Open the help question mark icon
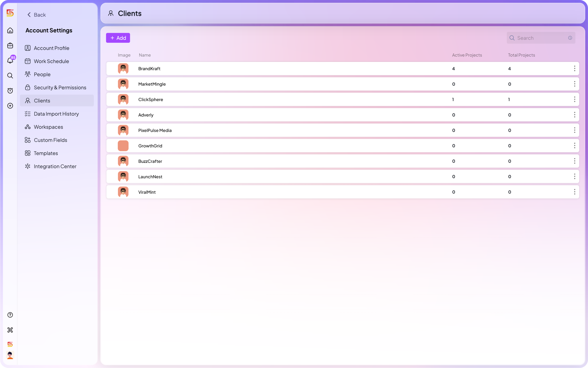Screen dimensions: 588x368 pyautogui.click(x=10, y=315)
